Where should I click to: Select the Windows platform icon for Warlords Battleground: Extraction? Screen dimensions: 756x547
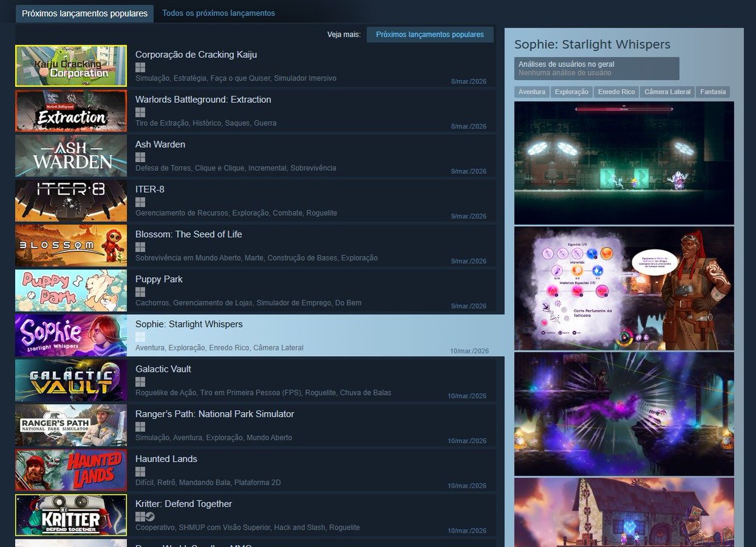(x=139, y=112)
